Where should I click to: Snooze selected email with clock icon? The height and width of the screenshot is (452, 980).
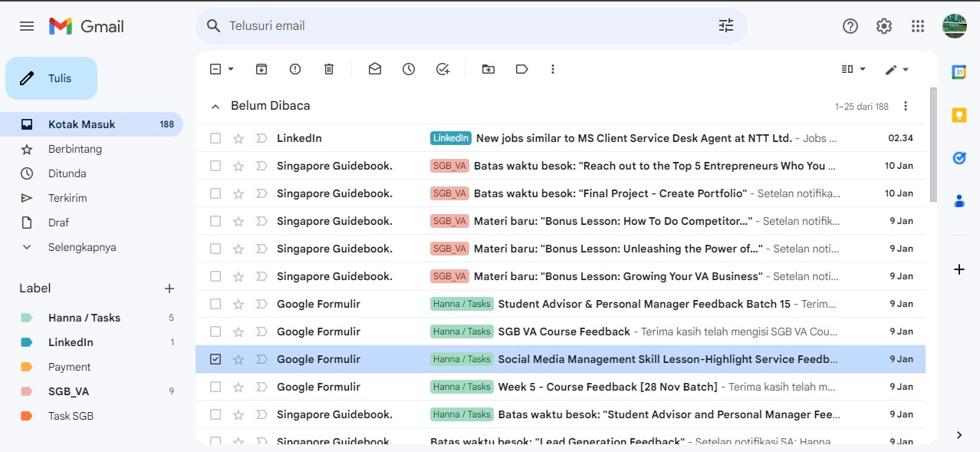point(409,69)
